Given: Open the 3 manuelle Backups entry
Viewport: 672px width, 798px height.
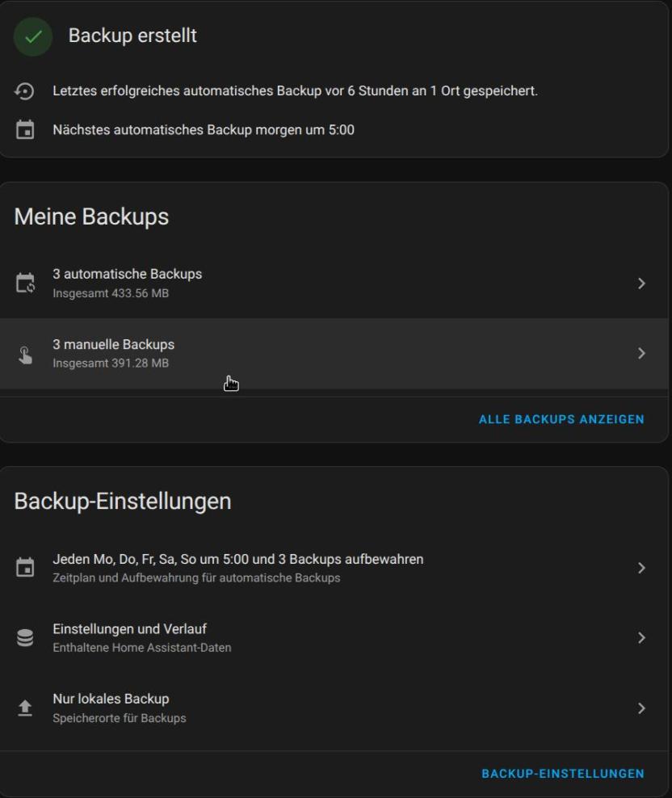Looking at the screenshot, I should click(x=114, y=345).
